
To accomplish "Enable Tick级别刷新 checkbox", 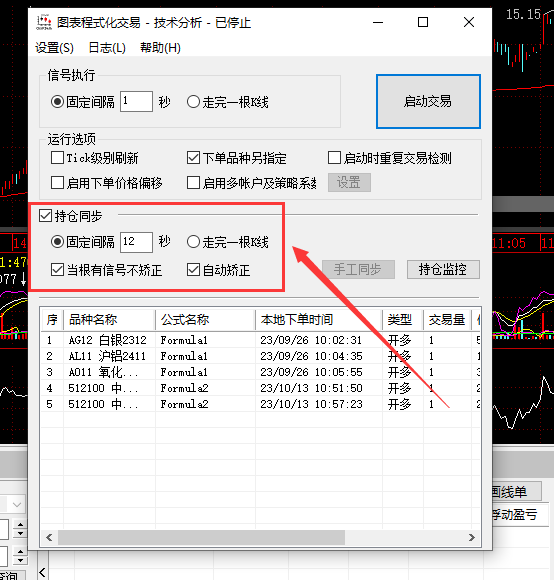I will [x=57, y=158].
